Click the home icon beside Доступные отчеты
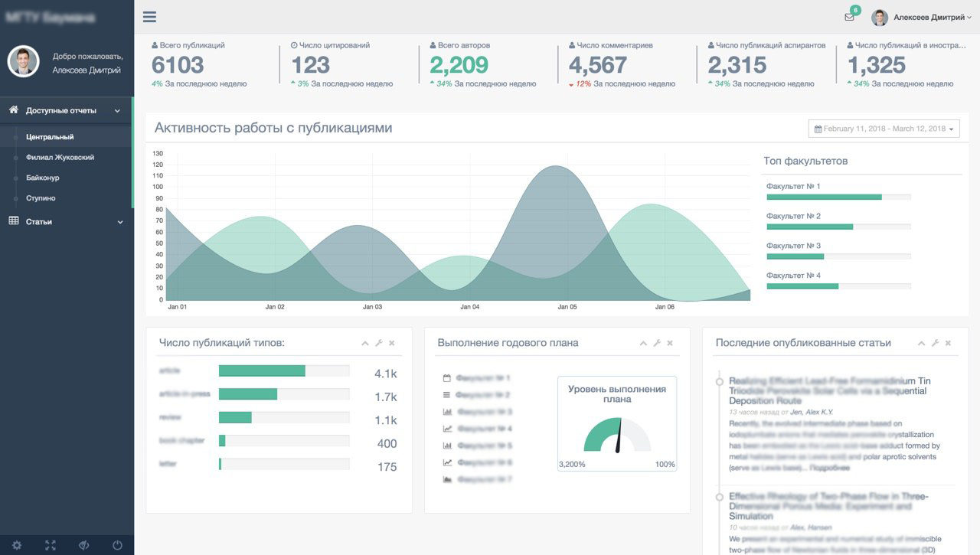The width and height of the screenshot is (980, 555). [x=13, y=110]
